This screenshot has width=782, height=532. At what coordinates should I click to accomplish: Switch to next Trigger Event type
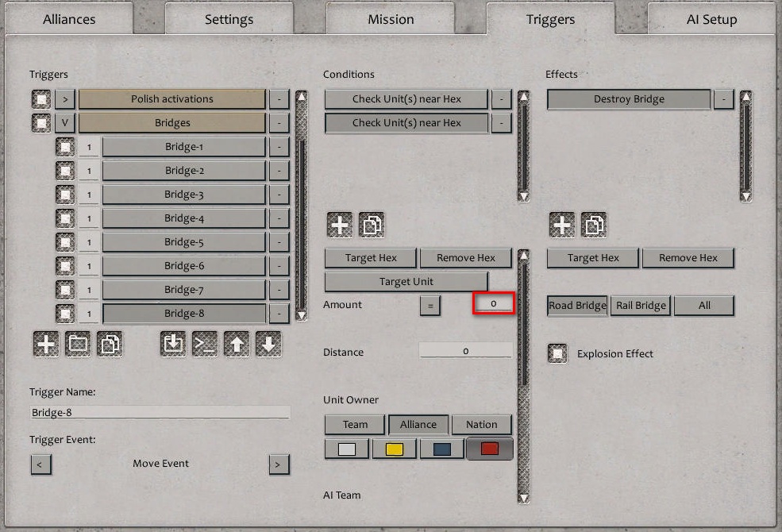coord(279,465)
